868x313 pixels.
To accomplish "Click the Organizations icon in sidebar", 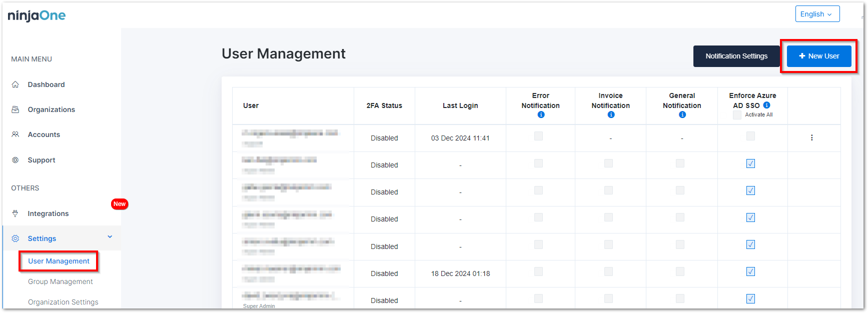I will pyautogui.click(x=16, y=109).
